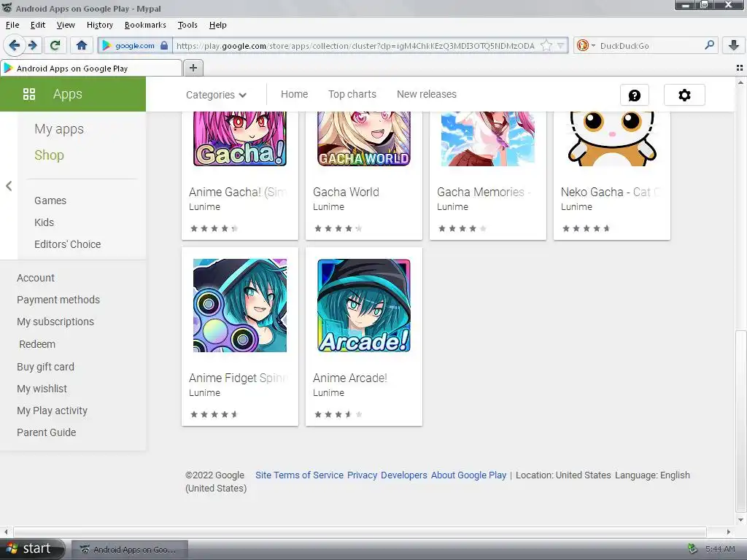Open New releases
Screen dimensions: 747x560
pos(426,94)
